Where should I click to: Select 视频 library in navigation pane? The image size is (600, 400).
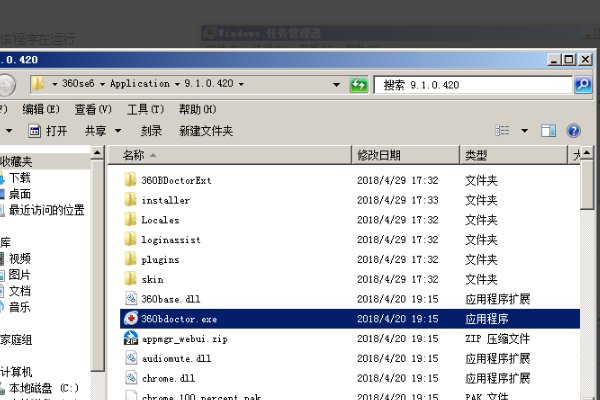20,258
